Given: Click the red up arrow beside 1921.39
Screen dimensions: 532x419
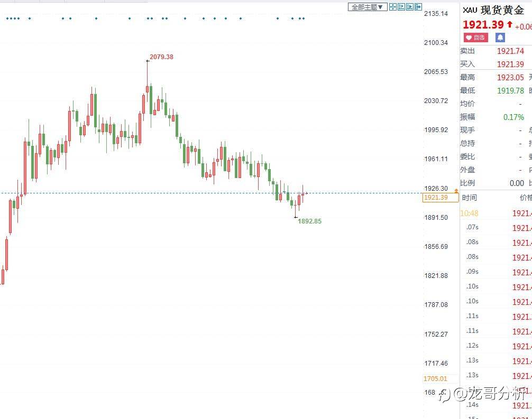Looking at the screenshot, I should 510,24.
